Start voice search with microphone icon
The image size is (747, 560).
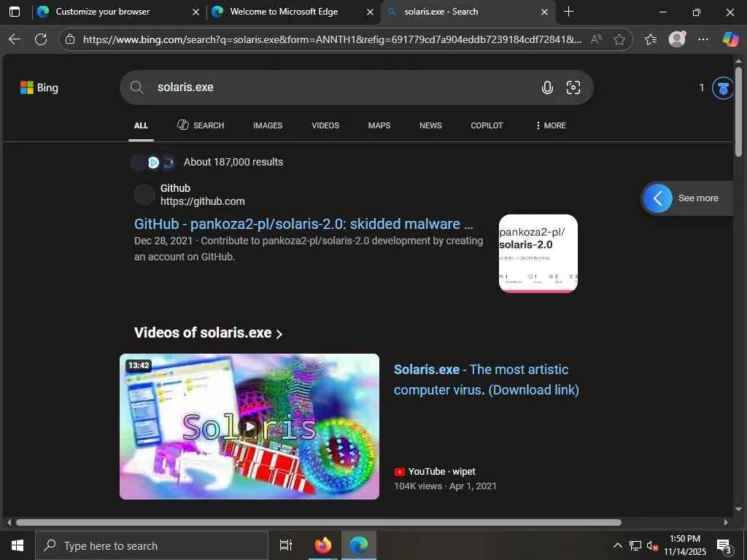[x=547, y=87]
